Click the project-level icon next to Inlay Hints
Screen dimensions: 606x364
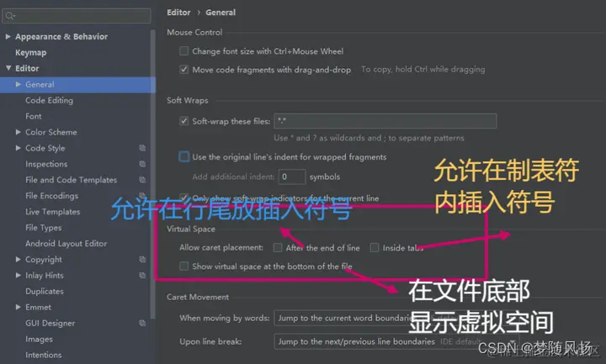point(142,275)
